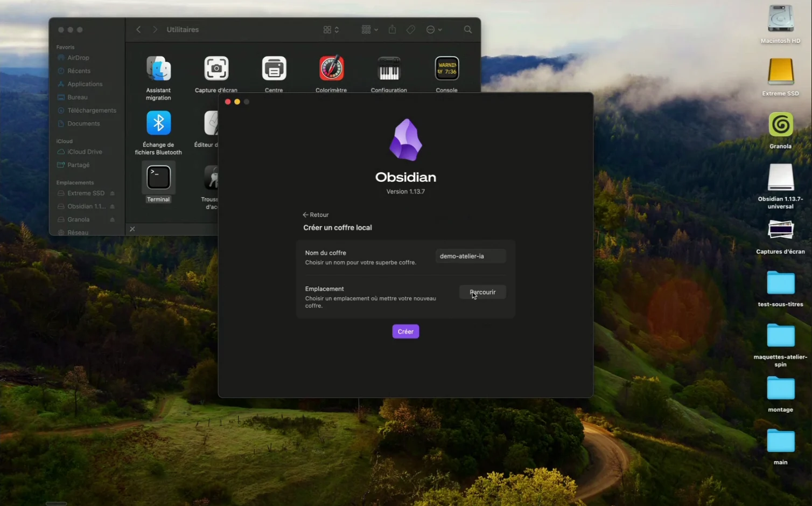Select the Captures d'écran desktop stack

pyautogui.click(x=780, y=230)
